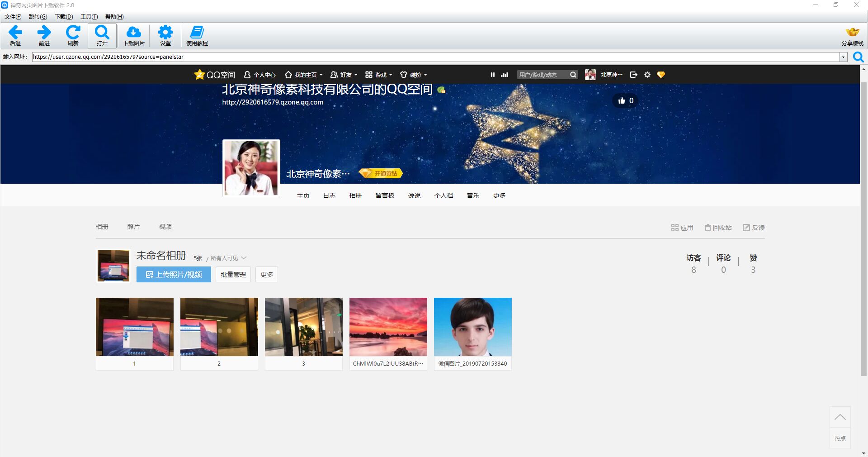Screen dimensions: 868x457
Task: Click 批量管理 button
Action: (x=233, y=274)
